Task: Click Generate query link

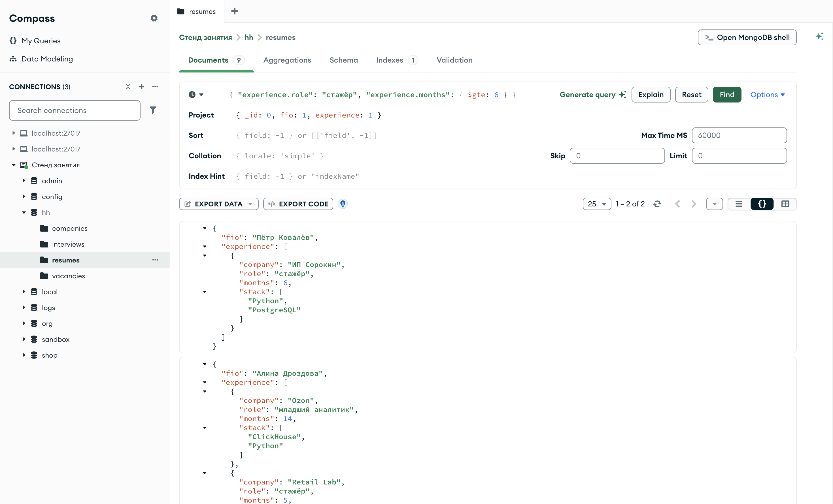Action: pyautogui.click(x=588, y=95)
